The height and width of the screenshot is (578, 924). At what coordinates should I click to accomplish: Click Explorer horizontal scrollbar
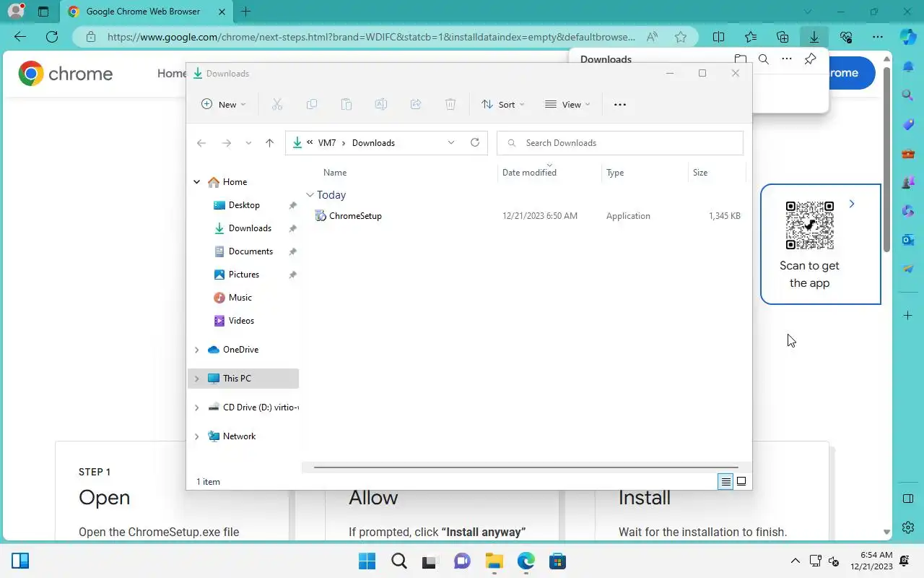pos(526,467)
